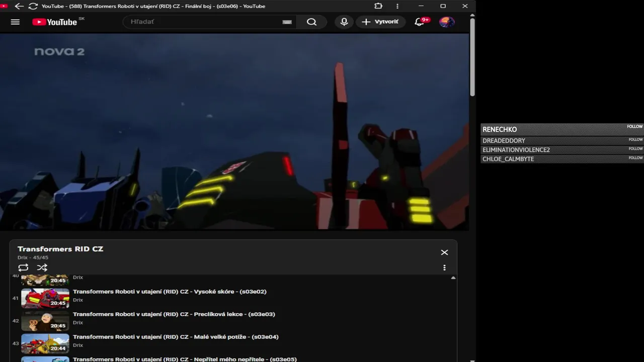Image resolution: width=644 pixels, height=362 pixels.
Task: Open the account avatar menu
Action: pyautogui.click(x=446, y=22)
